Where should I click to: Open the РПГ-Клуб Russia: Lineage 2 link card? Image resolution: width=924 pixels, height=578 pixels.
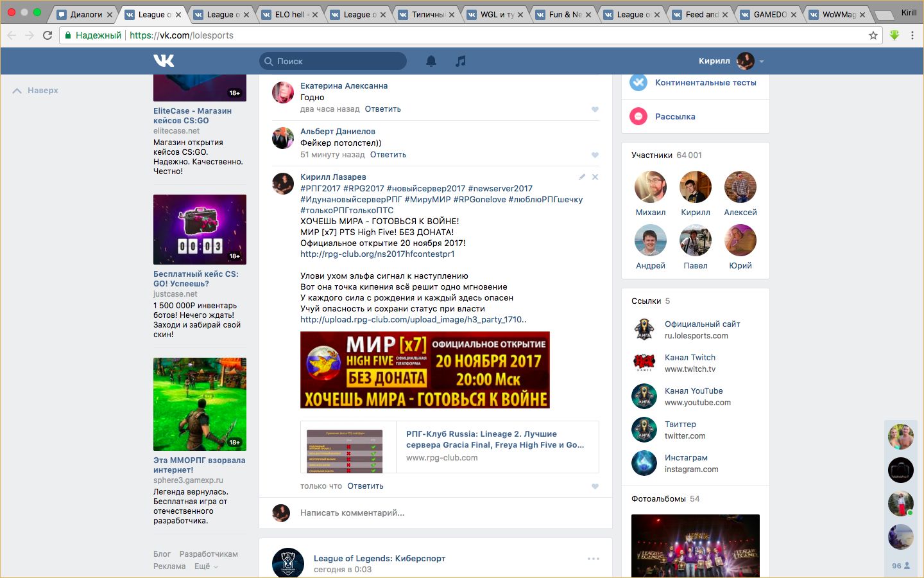[449, 447]
